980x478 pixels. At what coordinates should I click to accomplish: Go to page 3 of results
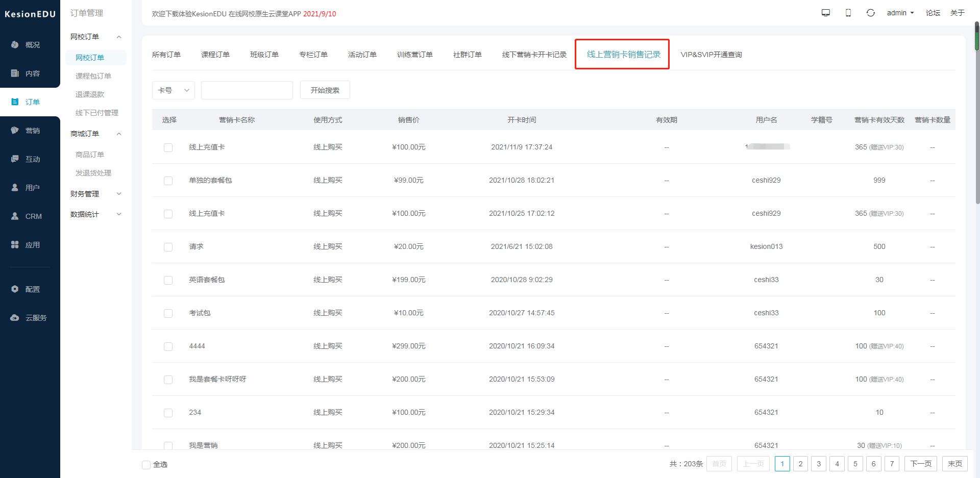(x=819, y=464)
